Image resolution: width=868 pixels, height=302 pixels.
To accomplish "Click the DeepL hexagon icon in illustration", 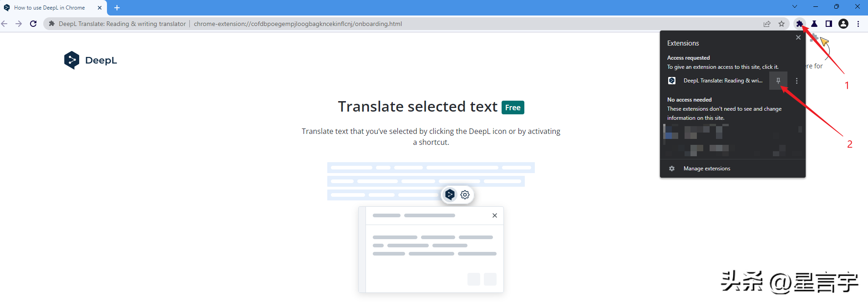I will [450, 195].
